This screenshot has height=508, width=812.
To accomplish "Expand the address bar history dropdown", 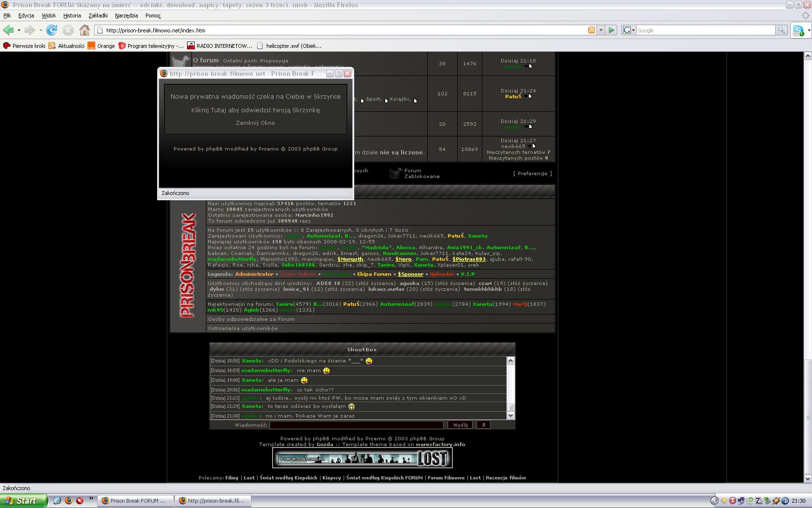I will 601,30.
